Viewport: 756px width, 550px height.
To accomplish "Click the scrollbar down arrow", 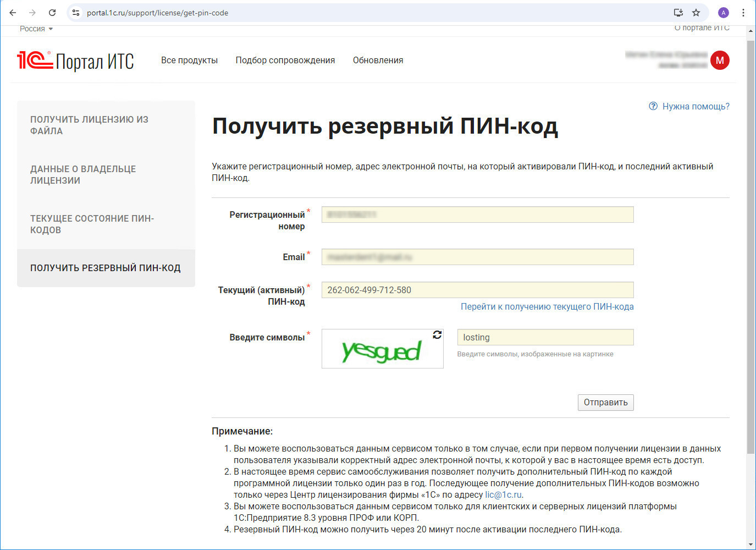I will tap(751, 544).
